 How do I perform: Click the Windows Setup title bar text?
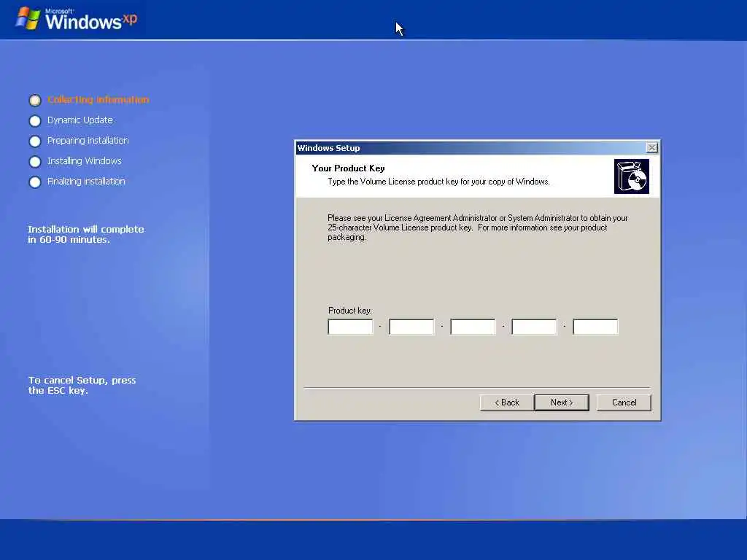click(329, 148)
